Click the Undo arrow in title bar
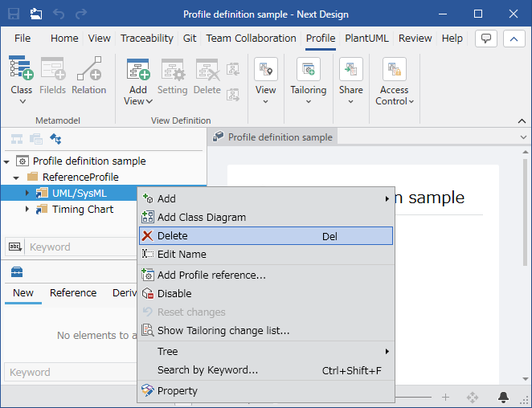 pos(59,14)
